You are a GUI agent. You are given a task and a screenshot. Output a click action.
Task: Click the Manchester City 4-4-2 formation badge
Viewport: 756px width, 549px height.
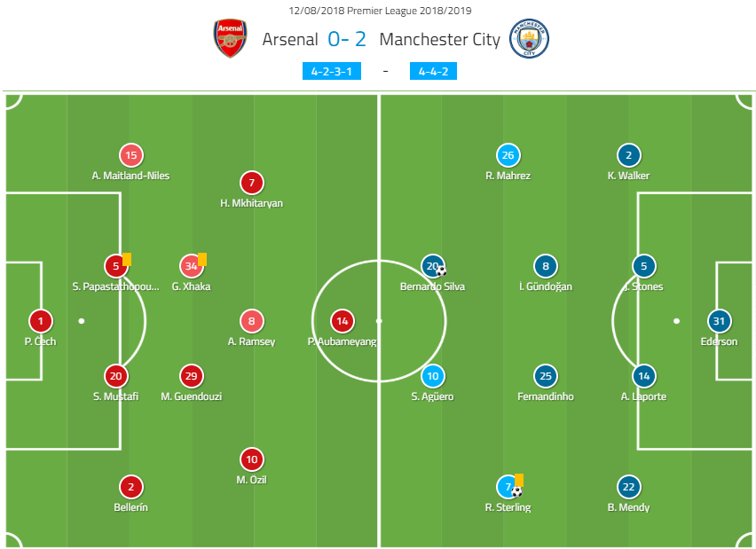433,71
